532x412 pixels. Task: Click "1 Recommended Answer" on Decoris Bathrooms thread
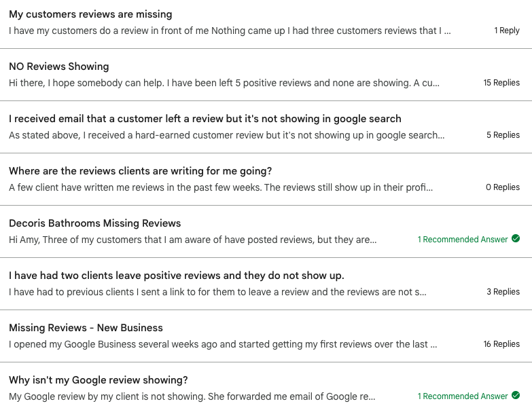click(x=463, y=240)
